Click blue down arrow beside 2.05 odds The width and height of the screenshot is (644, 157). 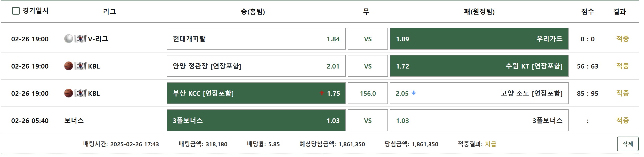414,93
